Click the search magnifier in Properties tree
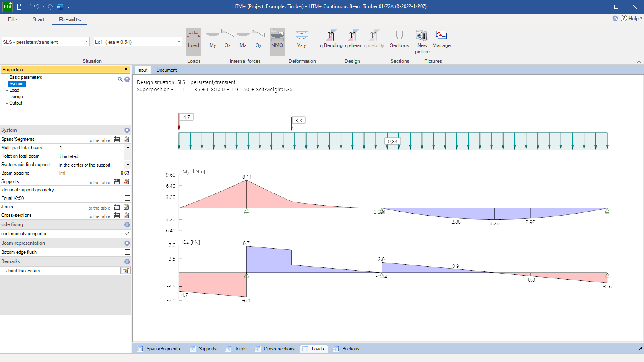Image resolution: width=644 pixels, height=362 pixels. [120, 79]
